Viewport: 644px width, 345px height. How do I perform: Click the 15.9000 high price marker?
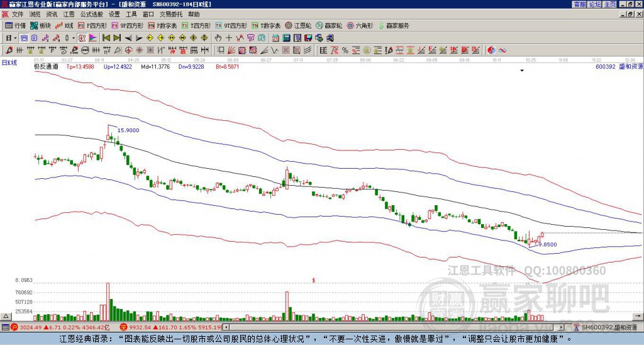(x=128, y=130)
